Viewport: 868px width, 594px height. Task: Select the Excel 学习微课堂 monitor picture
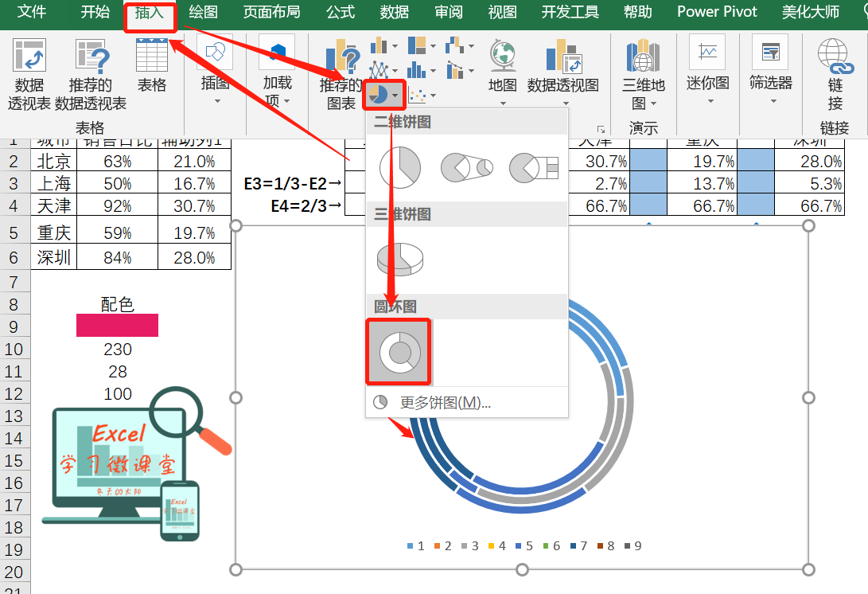pyautogui.click(x=136, y=464)
